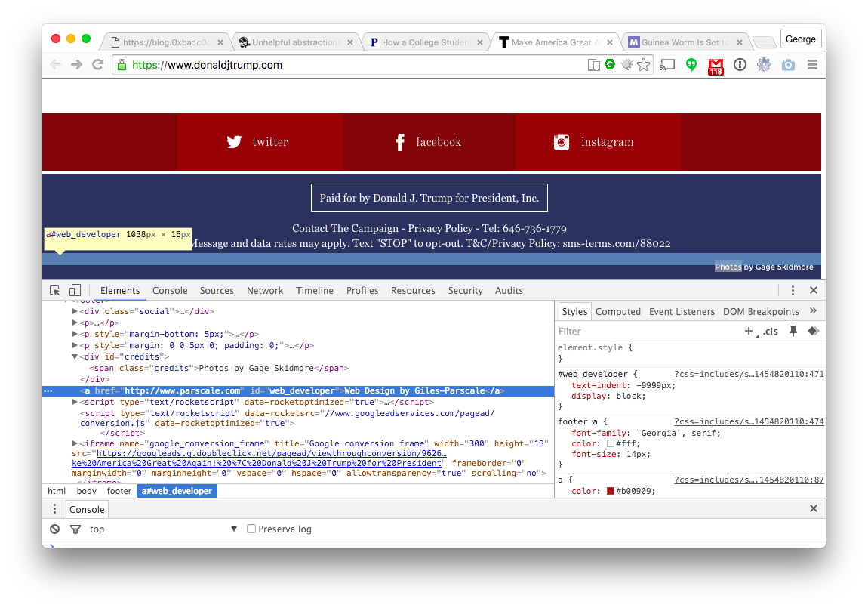Viewport: 868px width, 608px height.
Task: Switch to Guinea Worm browser tab
Action: click(x=685, y=42)
